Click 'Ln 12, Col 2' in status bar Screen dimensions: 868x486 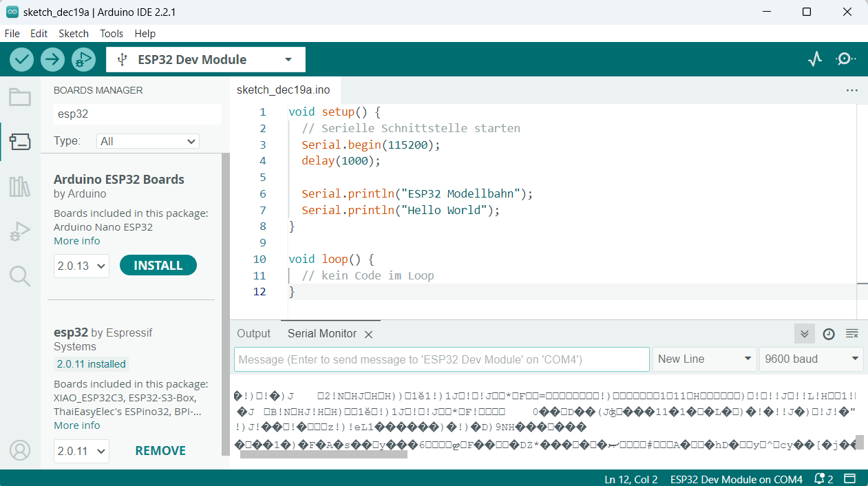631,479
